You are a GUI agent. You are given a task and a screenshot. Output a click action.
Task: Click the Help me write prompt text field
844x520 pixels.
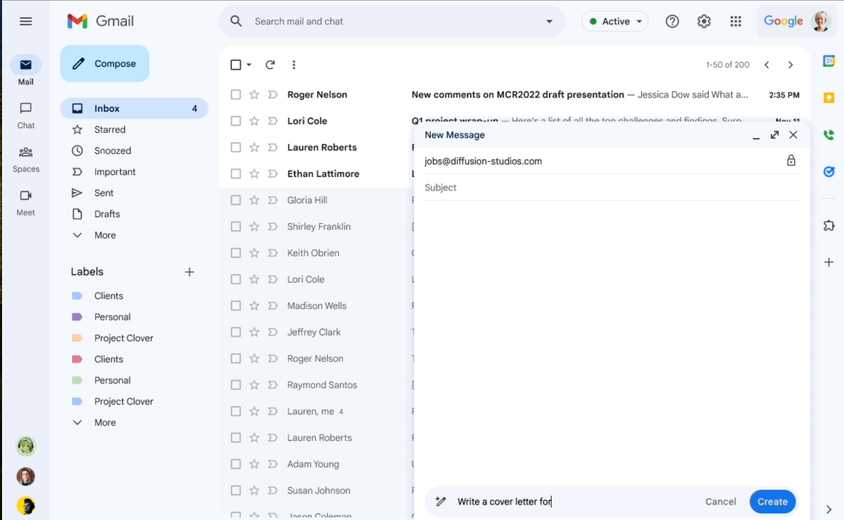575,502
